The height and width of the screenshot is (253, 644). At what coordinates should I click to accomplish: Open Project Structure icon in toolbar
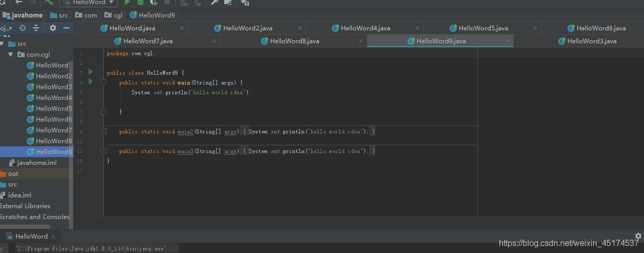pyautogui.click(x=228, y=3)
